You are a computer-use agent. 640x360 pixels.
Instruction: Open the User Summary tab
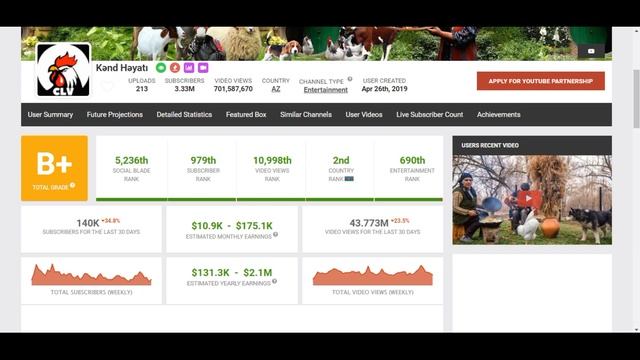click(50, 115)
